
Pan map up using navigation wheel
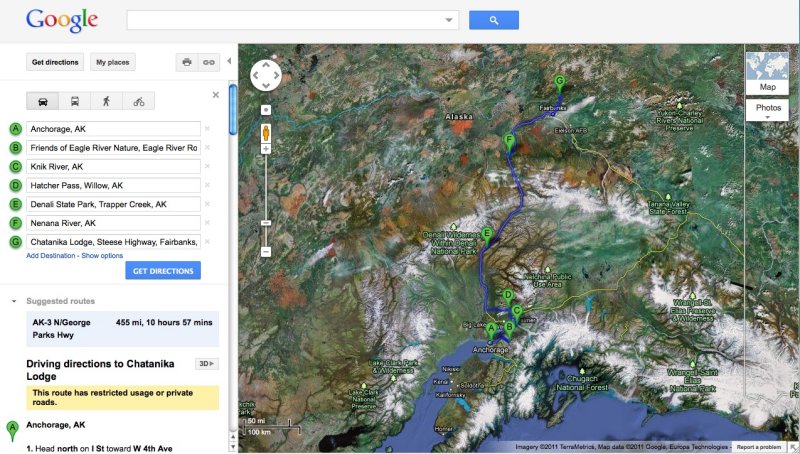tap(266, 65)
